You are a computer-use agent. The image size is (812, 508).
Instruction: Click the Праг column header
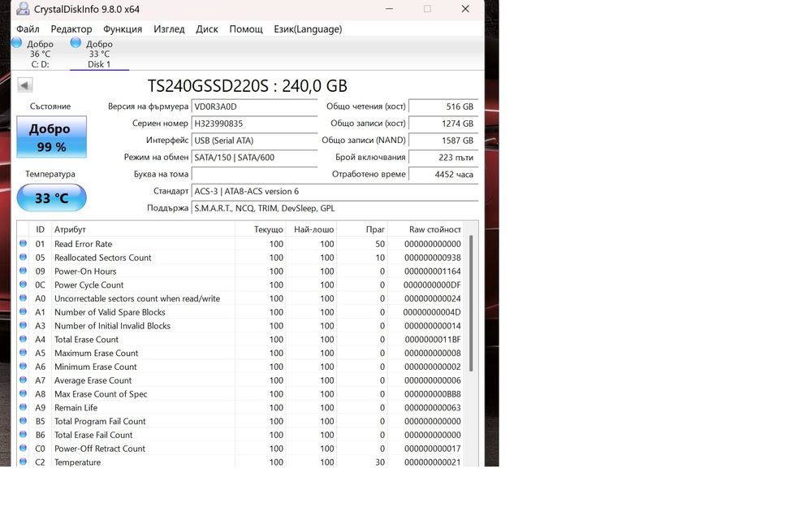click(x=375, y=229)
